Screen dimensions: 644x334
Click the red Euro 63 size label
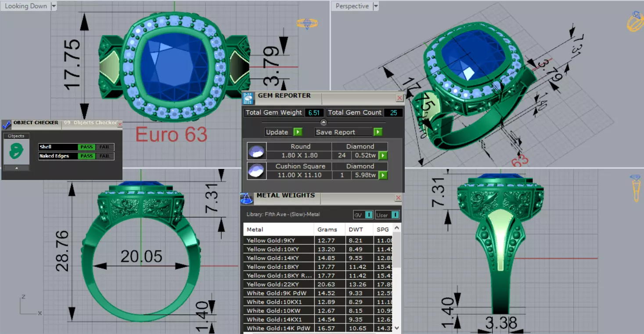pos(171,134)
